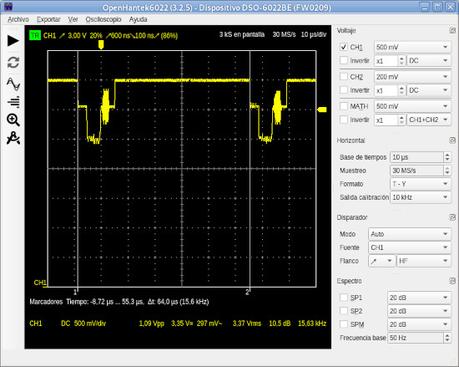Open Formato T - Y dropdown
This screenshot has width=459, height=367.
click(x=420, y=184)
